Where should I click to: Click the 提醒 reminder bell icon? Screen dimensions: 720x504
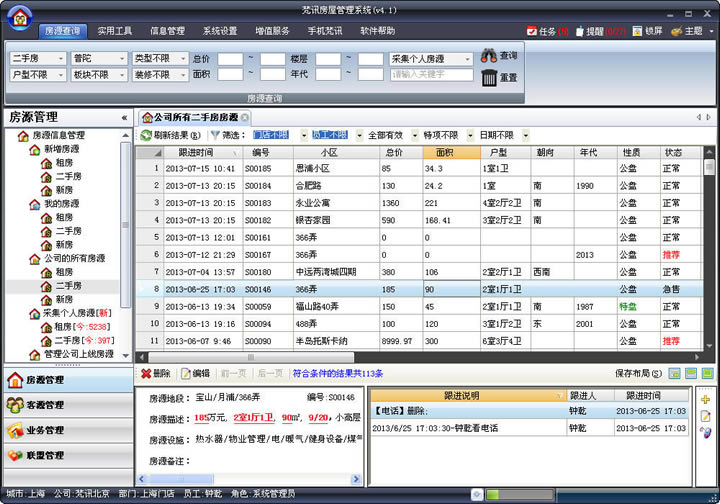coord(581,31)
